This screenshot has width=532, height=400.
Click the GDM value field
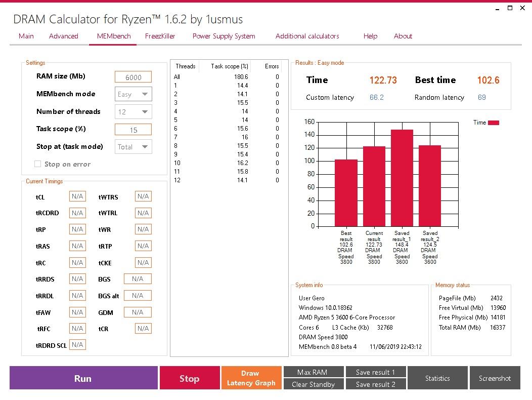tap(138, 312)
